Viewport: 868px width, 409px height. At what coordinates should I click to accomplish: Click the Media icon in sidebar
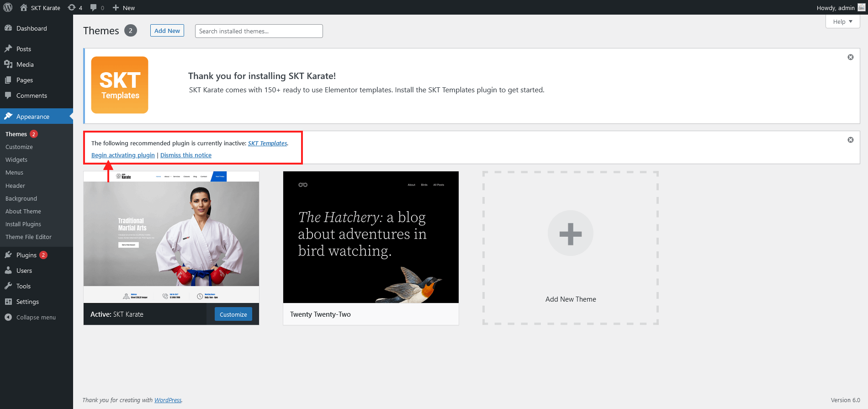point(8,64)
